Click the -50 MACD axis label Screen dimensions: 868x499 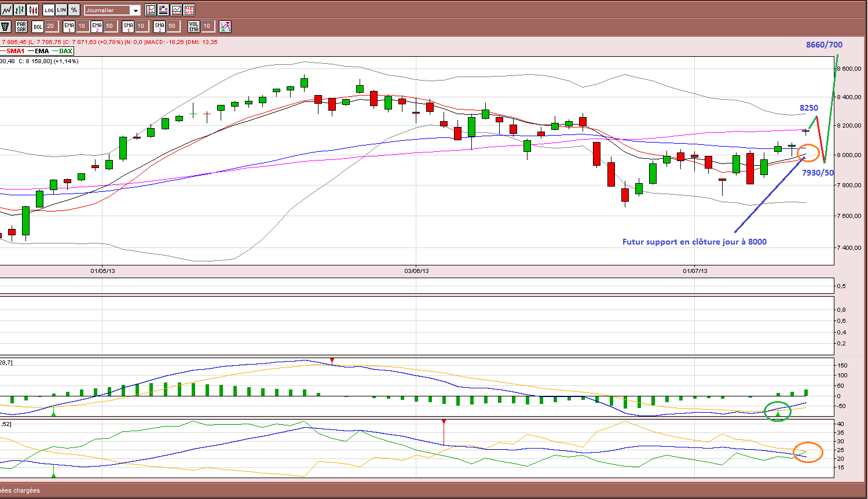(842, 406)
